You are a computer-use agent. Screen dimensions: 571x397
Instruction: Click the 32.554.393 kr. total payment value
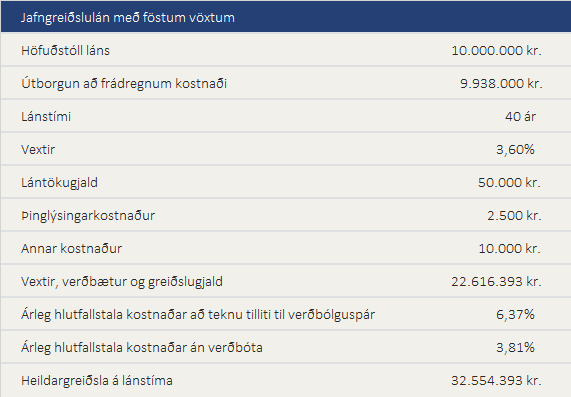click(496, 381)
